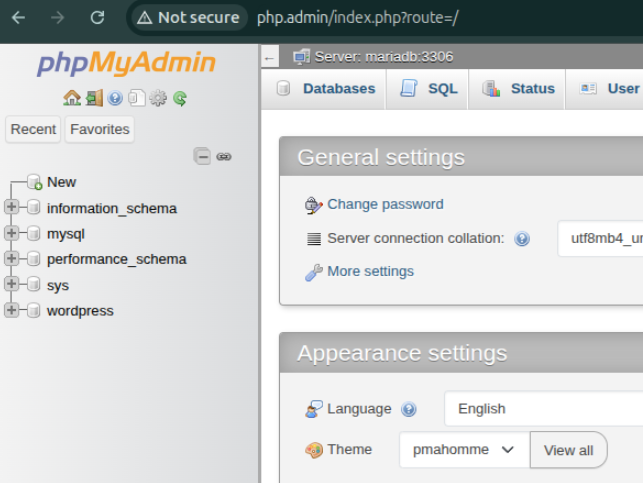Select performance_schema database name
This screenshot has width=643, height=483.
pos(116,259)
